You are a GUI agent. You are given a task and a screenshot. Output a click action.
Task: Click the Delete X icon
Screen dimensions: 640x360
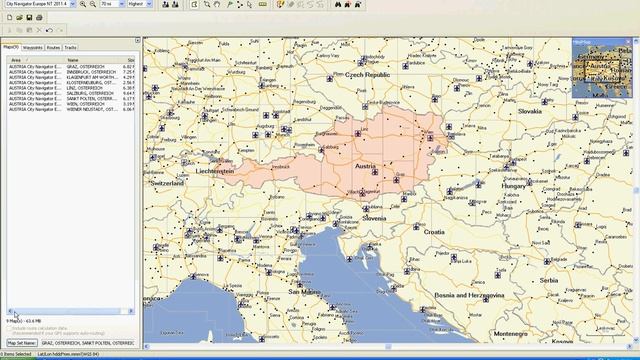39,30
